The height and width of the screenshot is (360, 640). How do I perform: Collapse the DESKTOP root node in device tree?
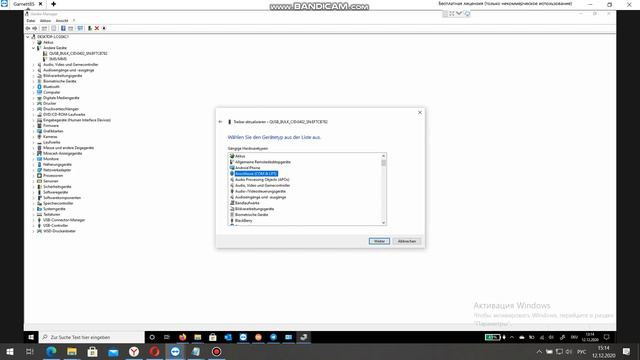click(28, 37)
